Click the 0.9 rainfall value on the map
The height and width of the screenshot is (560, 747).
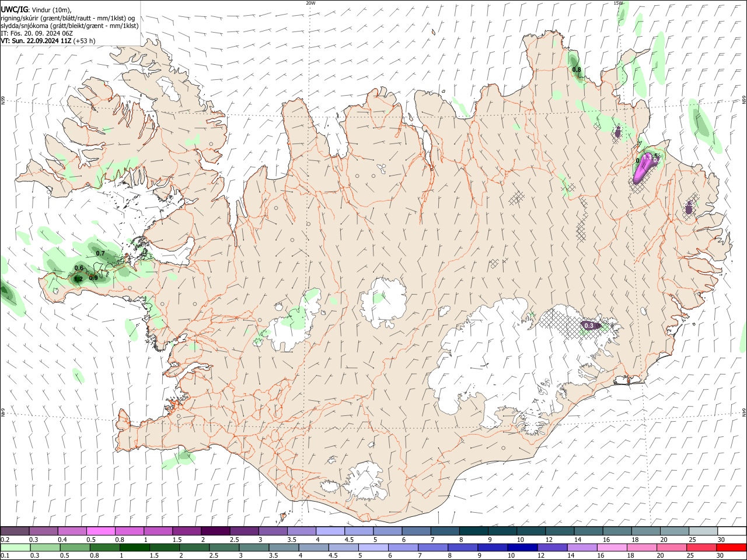(93, 278)
